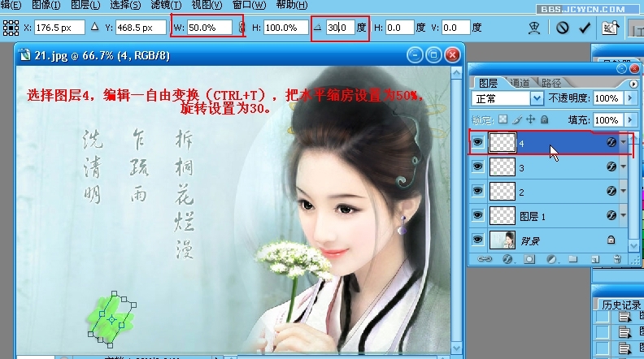Expand layer 4 effects list arrow
Image resolution: width=644 pixels, height=359 pixels.
[624, 142]
